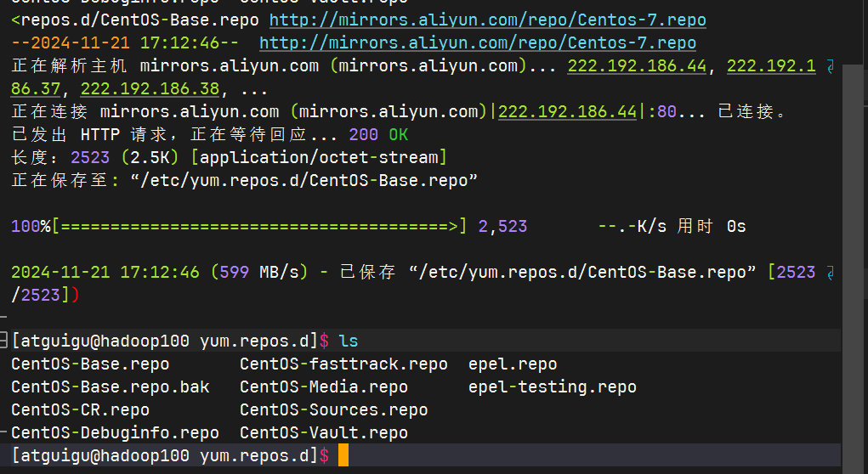This screenshot has width=868, height=474.
Task: Click the soft-wrap icon after '[2523'
Action: (x=831, y=273)
